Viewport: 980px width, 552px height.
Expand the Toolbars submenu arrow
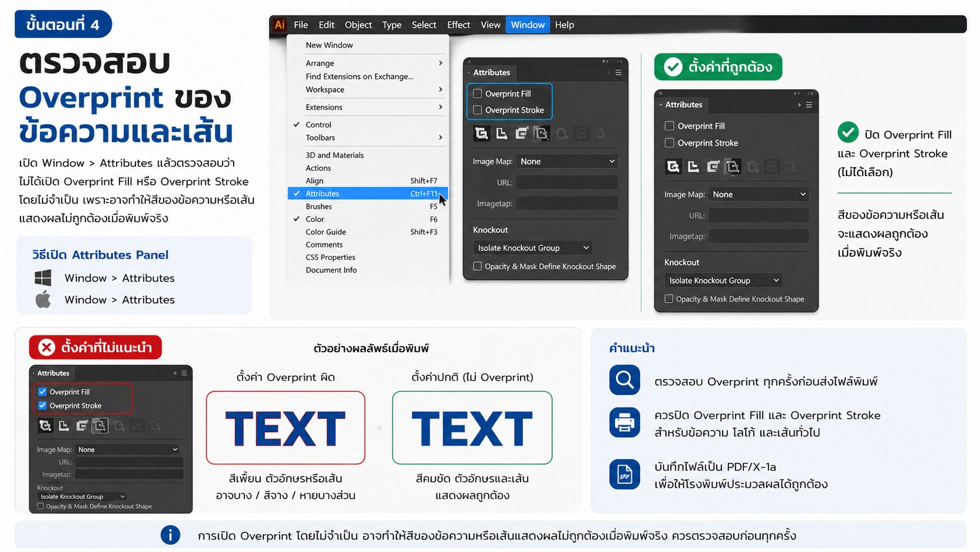441,138
